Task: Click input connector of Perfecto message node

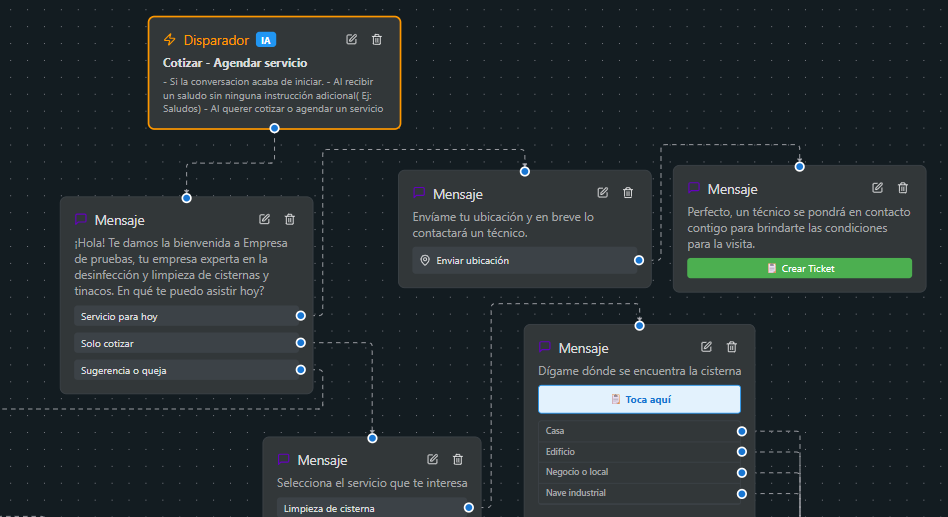Action: click(799, 166)
